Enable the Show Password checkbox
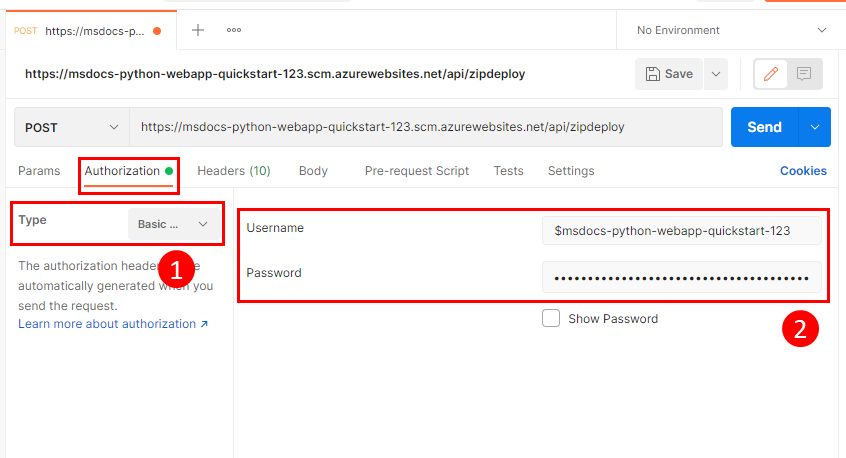Viewport: 846px width, 458px height. (x=551, y=319)
